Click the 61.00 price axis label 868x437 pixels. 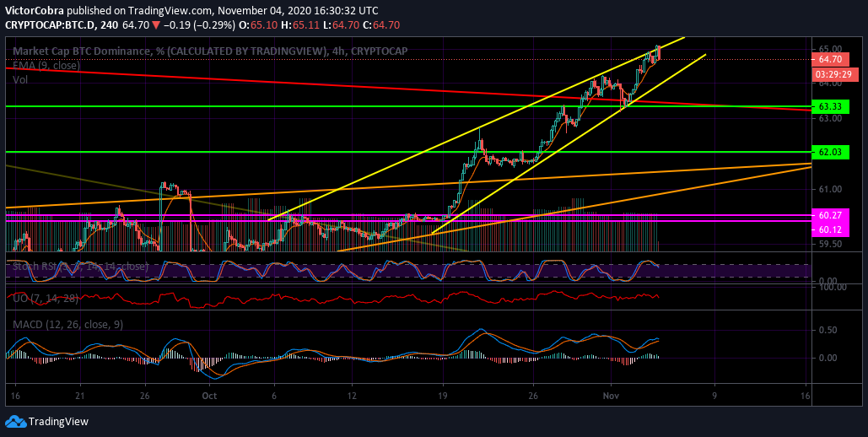(830, 190)
